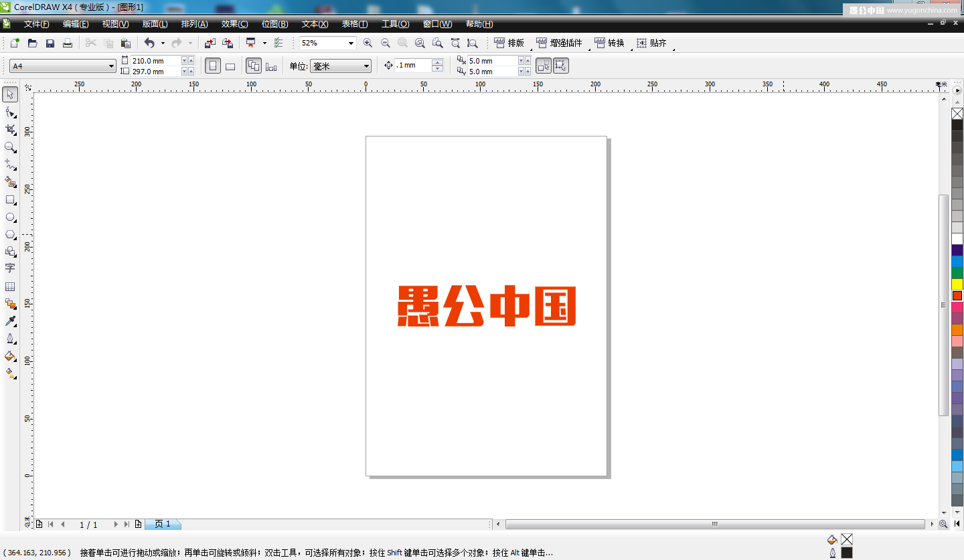
Task: Select the Zoom tool in toolbox
Action: click(x=10, y=147)
